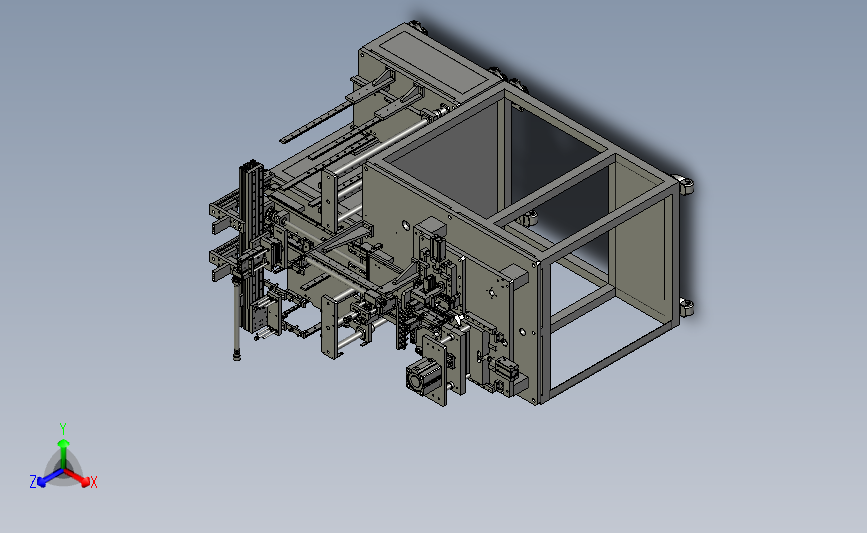
Task: Select the long hanging vertical rod
Action: 237,318
